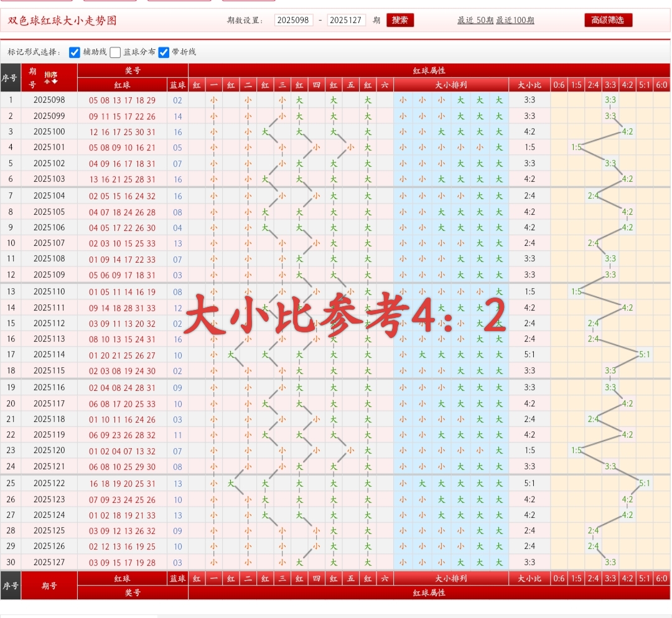Open the 最近 50期 link

[477, 21]
